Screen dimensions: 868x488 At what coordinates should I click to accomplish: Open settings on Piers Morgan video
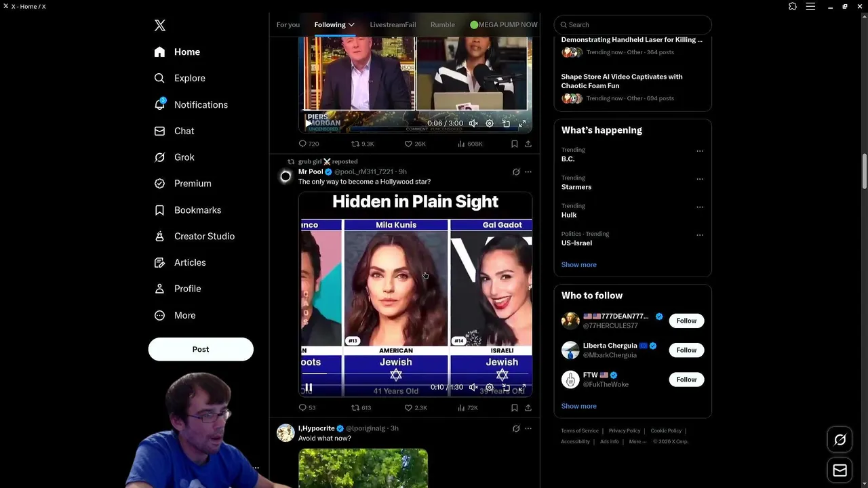490,123
